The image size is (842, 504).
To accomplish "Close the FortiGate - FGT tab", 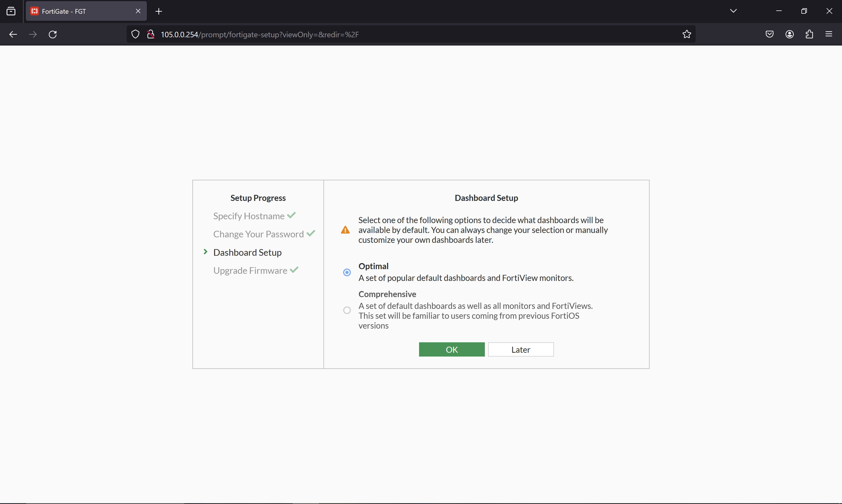I will coord(138,11).
